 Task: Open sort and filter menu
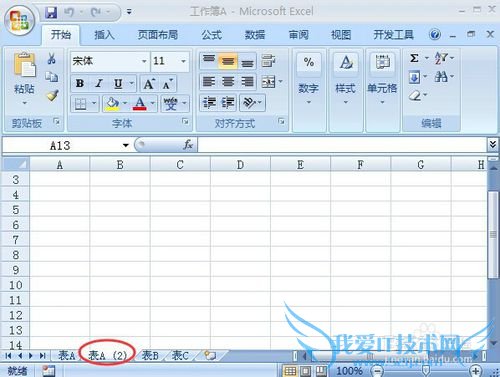coord(444,58)
